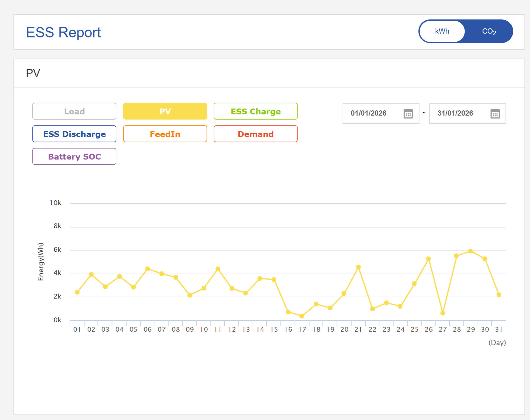530x420 pixels.
Task: Click the ESS Report title
Action: coord(63,32)
